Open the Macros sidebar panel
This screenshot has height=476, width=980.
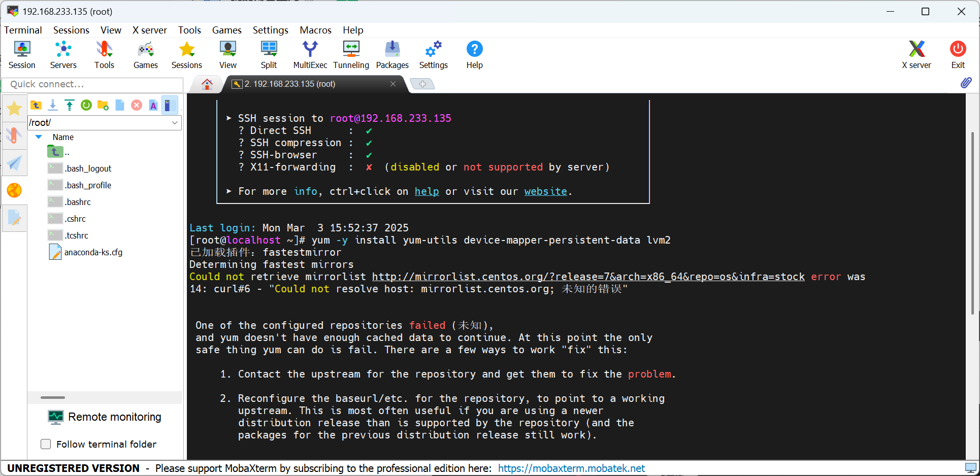click(14, 218)
